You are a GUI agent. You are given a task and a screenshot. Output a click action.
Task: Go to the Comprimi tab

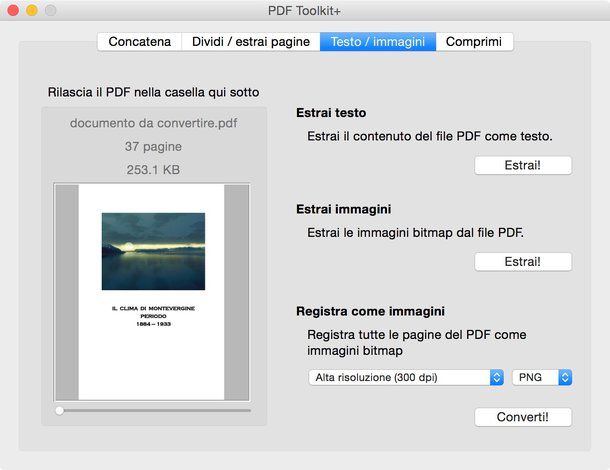474,42
